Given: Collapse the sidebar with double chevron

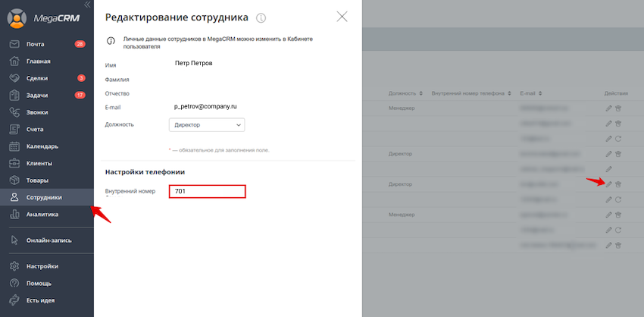Looking at the screenshot, I should (87, 5).
